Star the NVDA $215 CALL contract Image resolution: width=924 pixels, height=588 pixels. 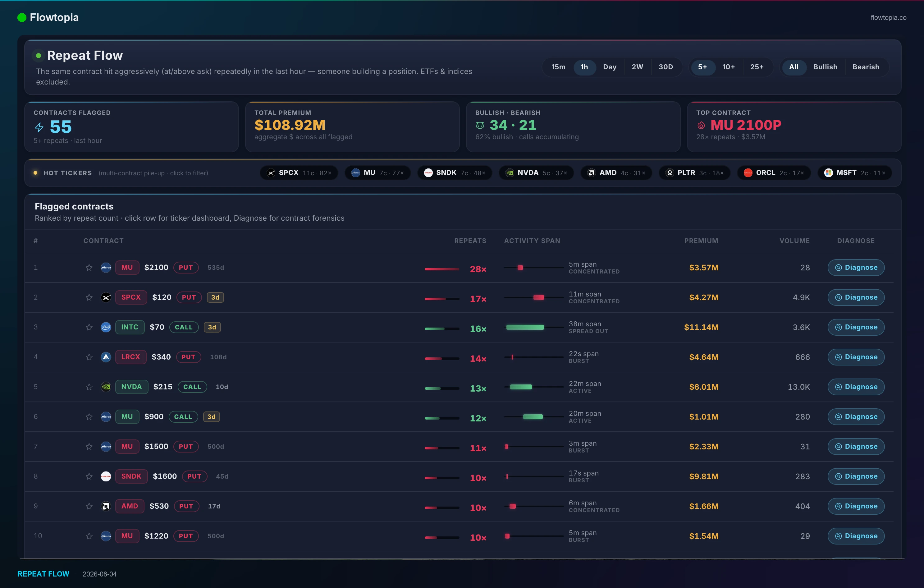pos(89,387)
